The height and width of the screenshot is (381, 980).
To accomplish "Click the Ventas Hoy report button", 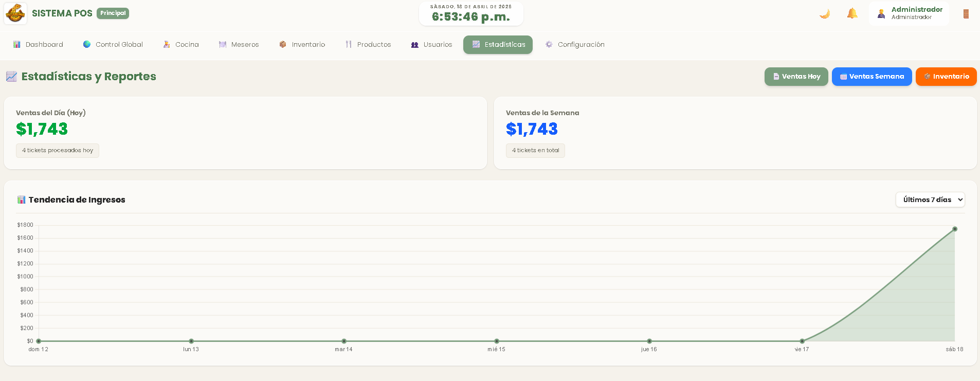I will coord(796,77).
